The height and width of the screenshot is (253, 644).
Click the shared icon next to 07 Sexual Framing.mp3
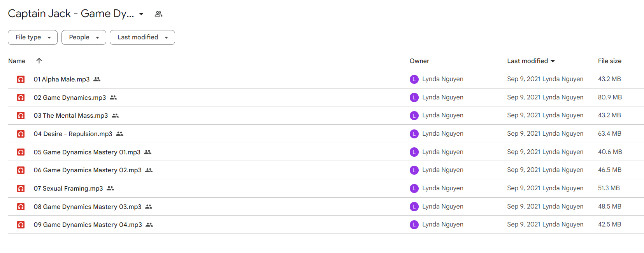(111, 188)
